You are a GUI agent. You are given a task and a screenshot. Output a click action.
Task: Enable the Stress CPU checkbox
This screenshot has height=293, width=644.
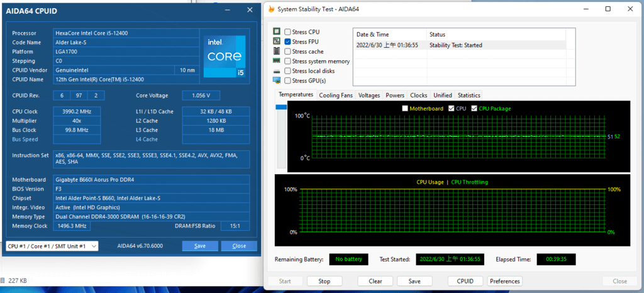287,32
